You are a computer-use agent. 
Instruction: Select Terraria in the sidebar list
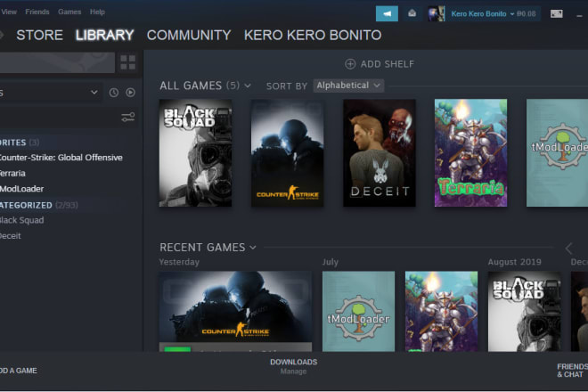(x=12, y=174)
